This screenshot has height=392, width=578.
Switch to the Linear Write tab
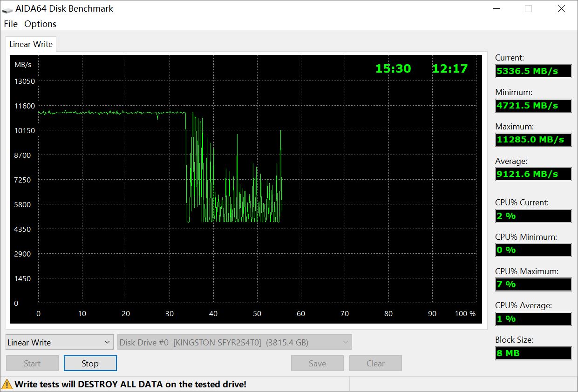tap(31, 44)
